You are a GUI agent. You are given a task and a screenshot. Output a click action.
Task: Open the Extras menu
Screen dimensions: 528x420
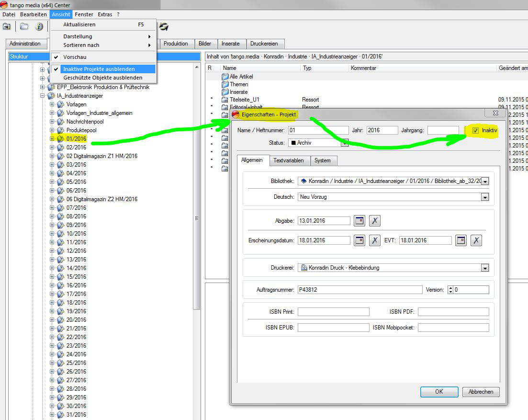click(105, 14)
